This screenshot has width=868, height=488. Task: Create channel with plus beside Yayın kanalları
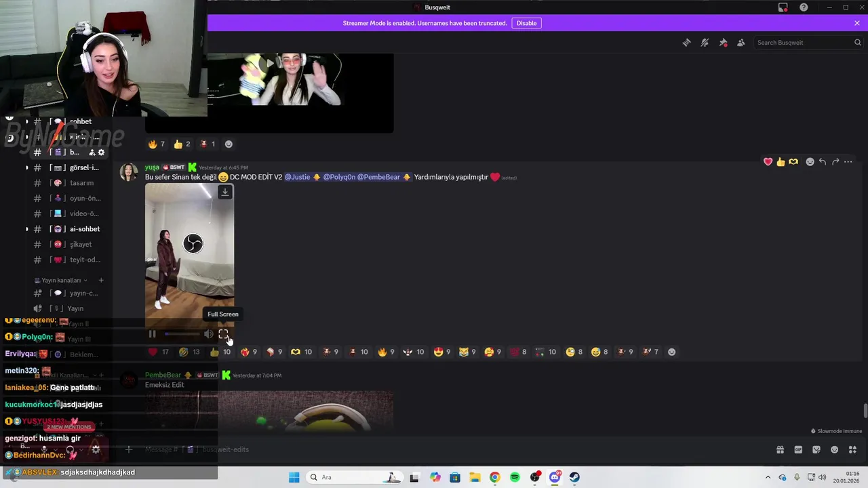[x=101, y=280]
